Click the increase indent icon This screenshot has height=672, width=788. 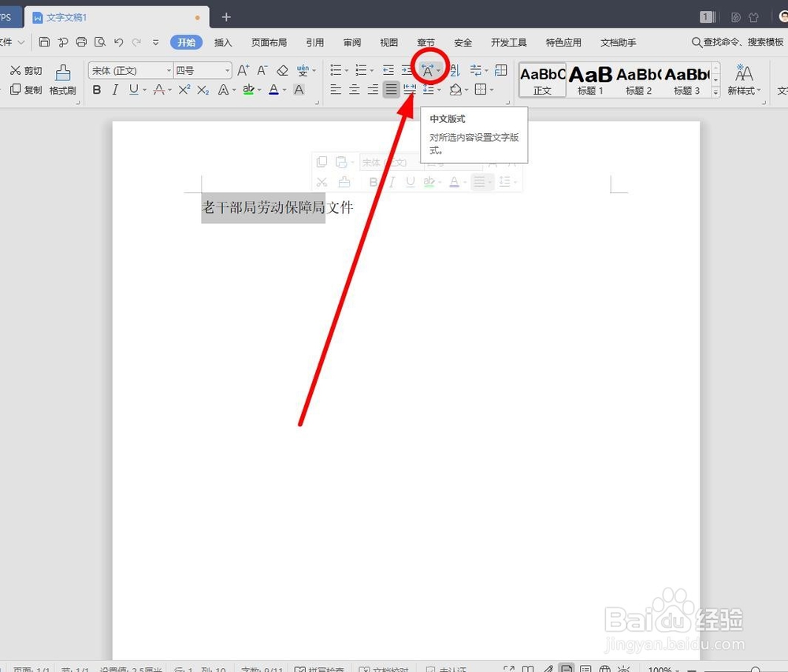coord(407,70)
